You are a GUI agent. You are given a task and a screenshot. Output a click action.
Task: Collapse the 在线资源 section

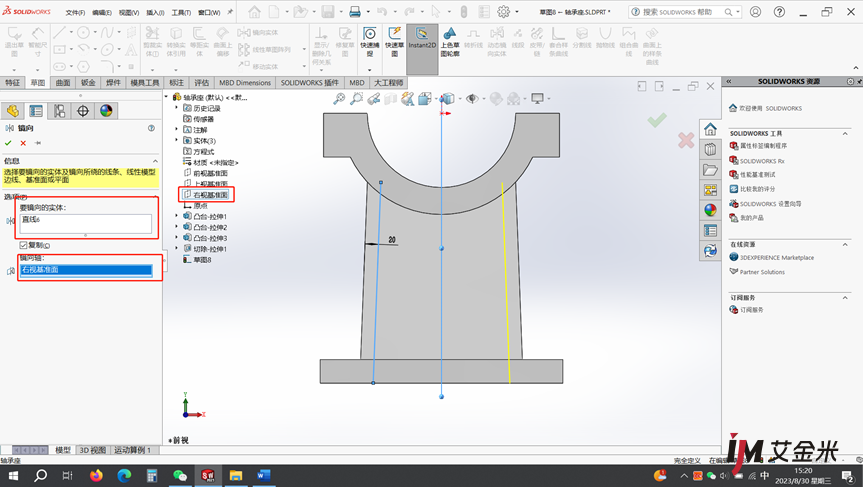[845, 244]
